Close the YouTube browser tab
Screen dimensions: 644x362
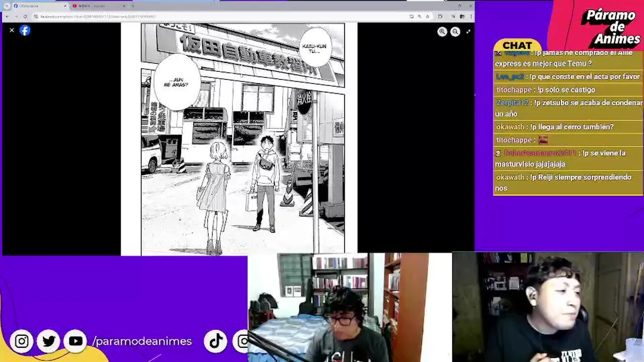click(x=124, y=6)
